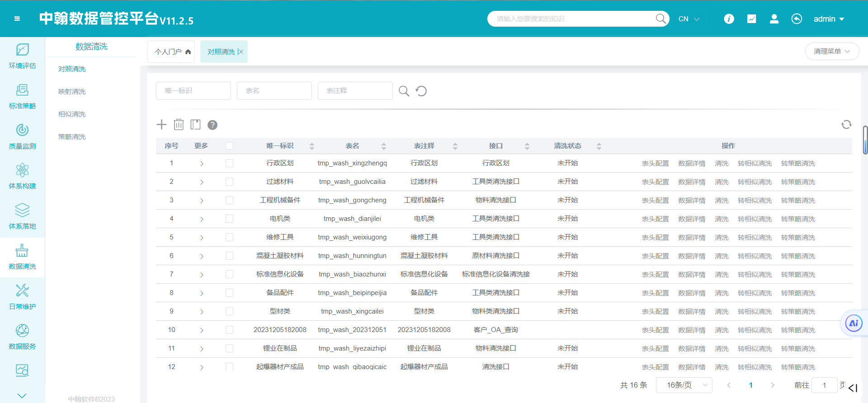
Task: Select 相似清洗 in left submenu
Action: coord(72,114)
